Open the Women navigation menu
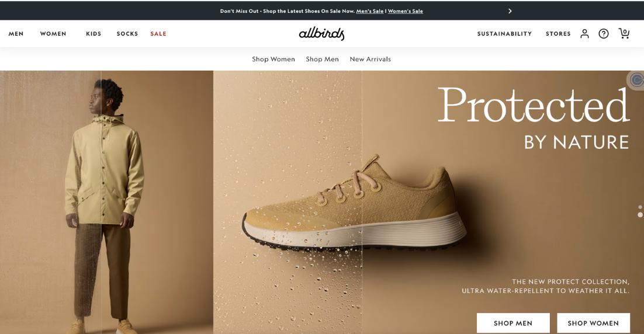644x334 pixels. tap(53, 34)
